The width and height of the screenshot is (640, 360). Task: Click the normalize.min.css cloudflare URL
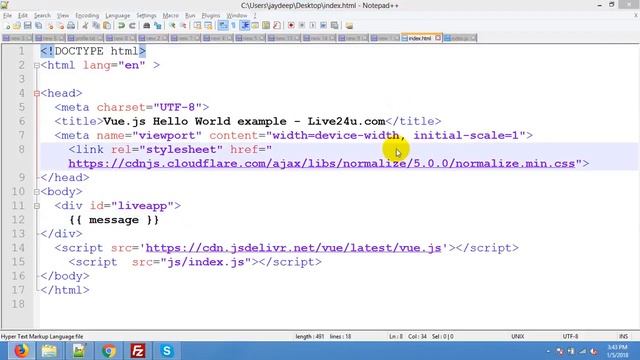click(x=322, y=164)
